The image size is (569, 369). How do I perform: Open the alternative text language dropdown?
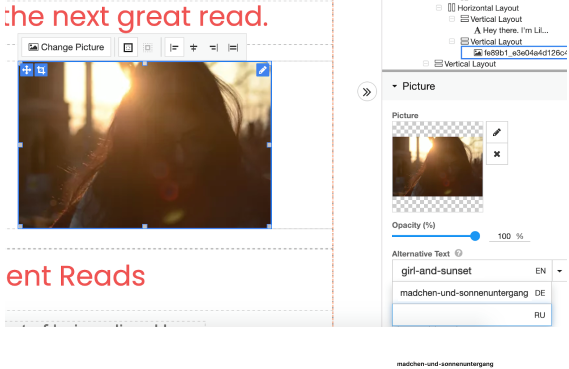pos(560,271)
